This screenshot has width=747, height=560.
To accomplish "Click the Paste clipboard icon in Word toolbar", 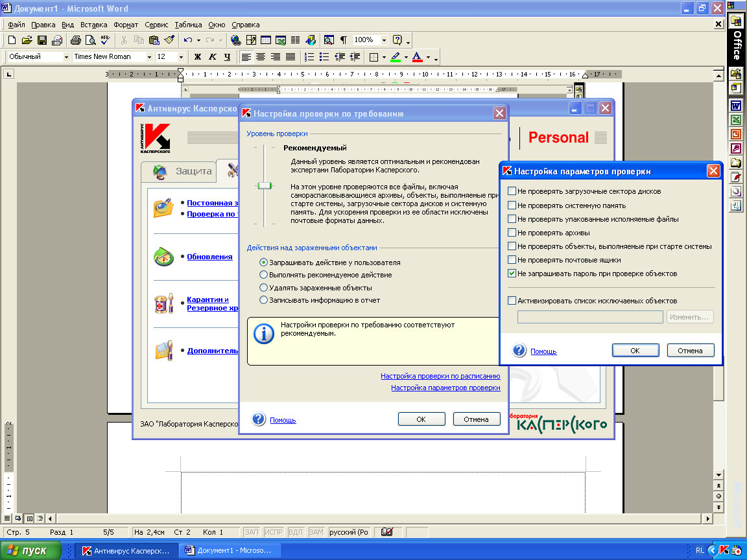I will coord(154,40).
